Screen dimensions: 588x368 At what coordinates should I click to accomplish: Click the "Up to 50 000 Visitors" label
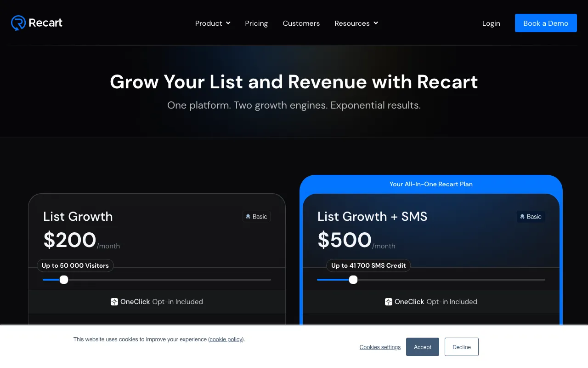[75, 265]
